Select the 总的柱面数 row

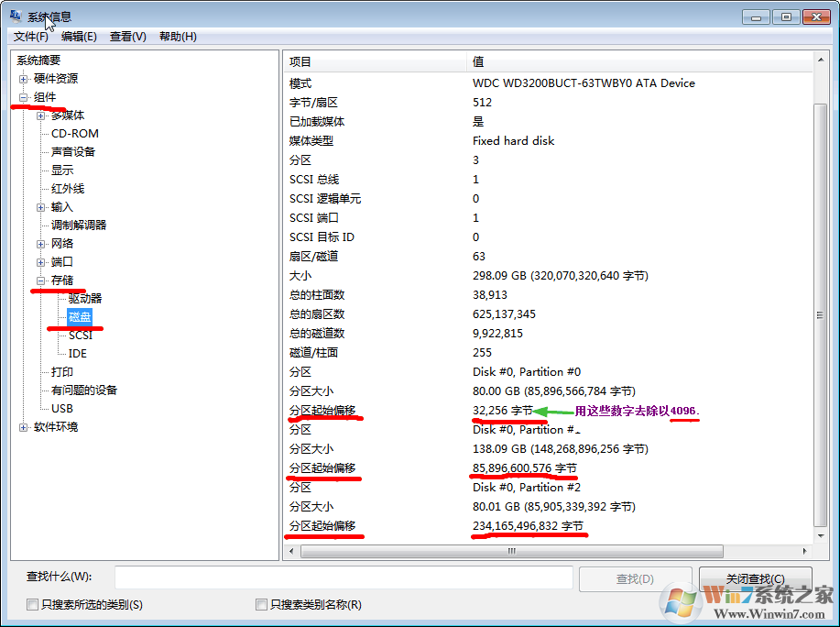(548, 295)
